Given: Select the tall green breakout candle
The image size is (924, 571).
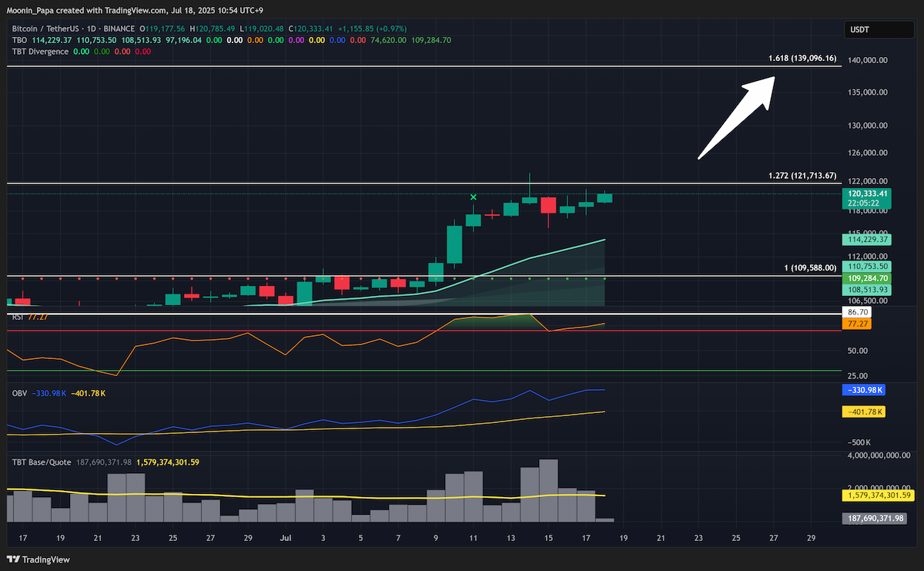Looking at the screenshot, I should [x=454, y=245].
